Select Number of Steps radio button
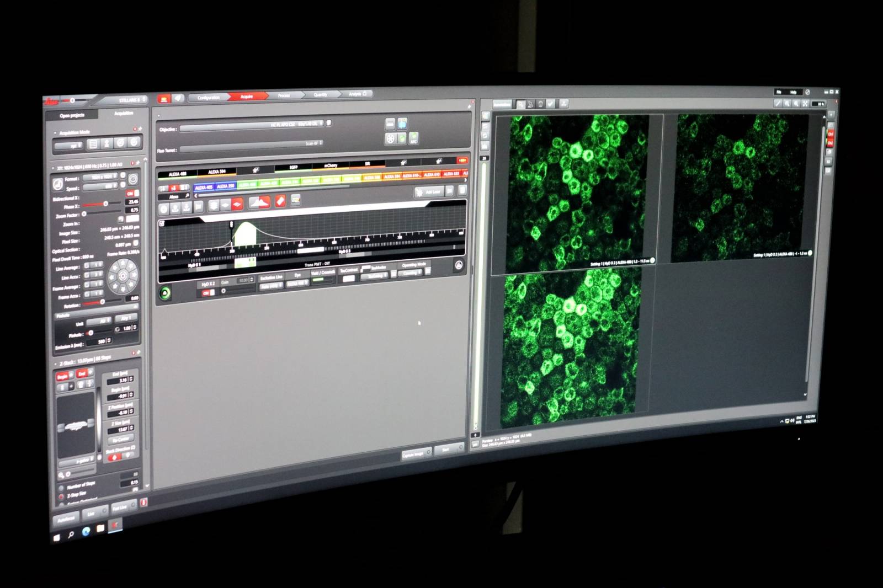The height and width of the screenshot is (588, 883). 61,488
